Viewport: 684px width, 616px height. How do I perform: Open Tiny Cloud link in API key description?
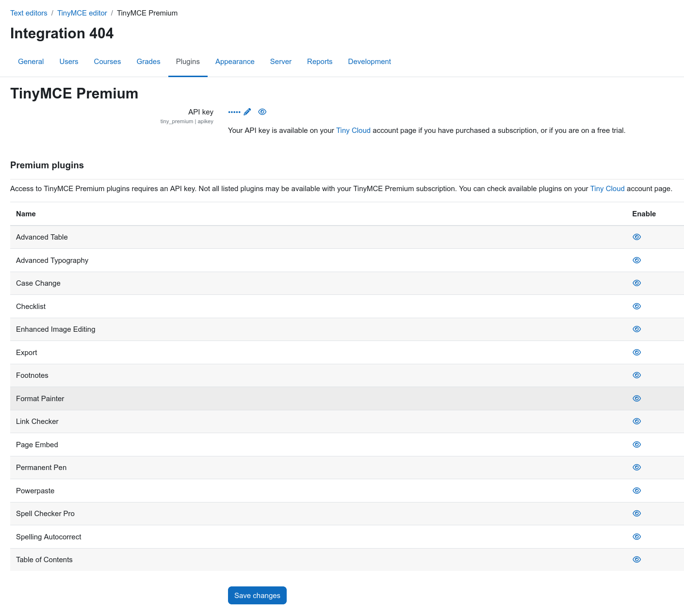click(x=353, y=130)
